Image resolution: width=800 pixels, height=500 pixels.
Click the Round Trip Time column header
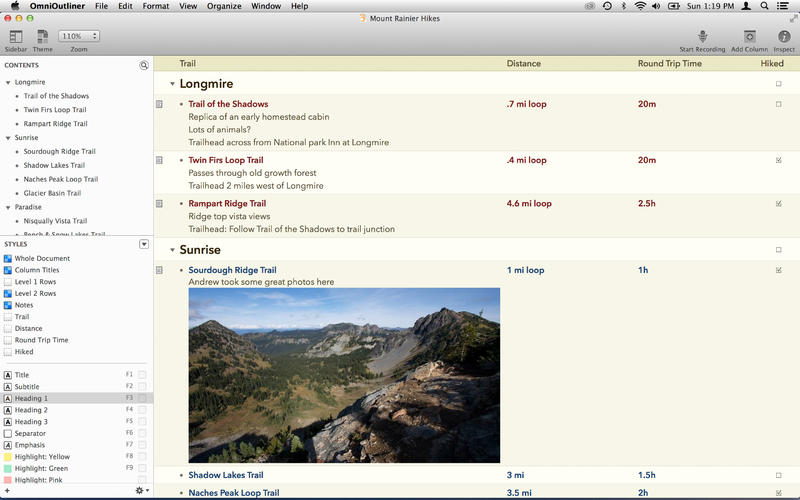tap(669, 63)
